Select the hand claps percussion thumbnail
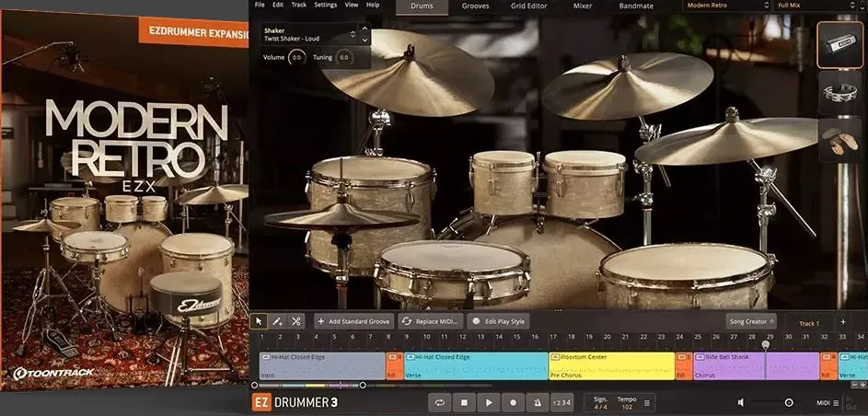The height and width of the screenshot is (416, 868). 839,140
